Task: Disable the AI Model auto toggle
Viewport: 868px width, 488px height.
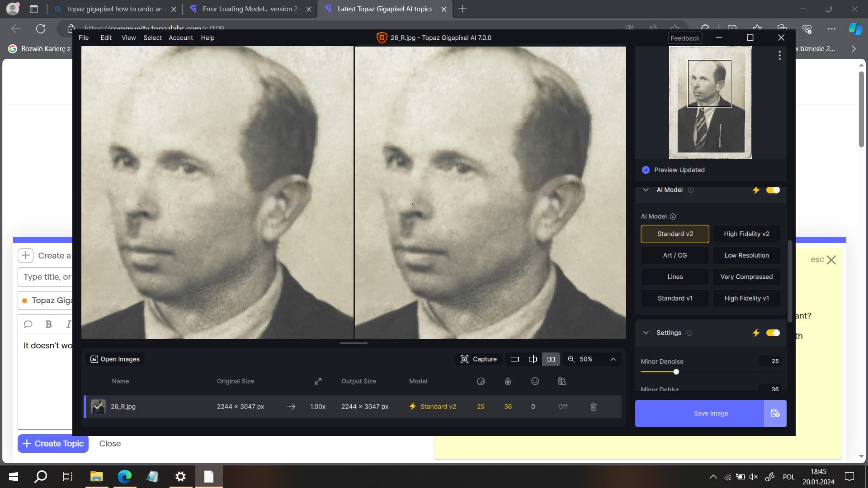Action: [773, 190]
